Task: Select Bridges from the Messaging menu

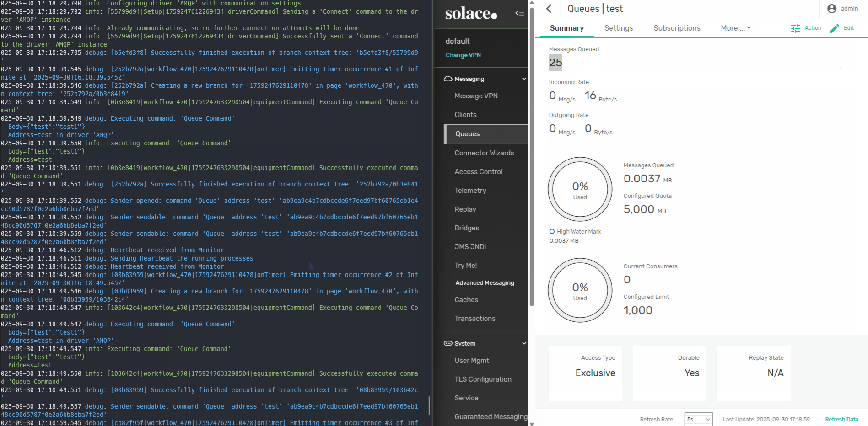Action: (x=467, y=228)
